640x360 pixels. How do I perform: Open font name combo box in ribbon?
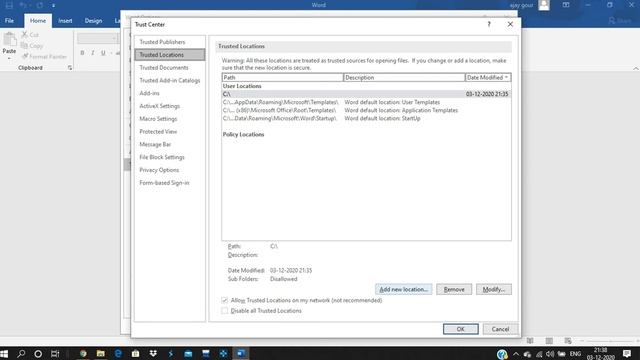[x=97, y=38]
